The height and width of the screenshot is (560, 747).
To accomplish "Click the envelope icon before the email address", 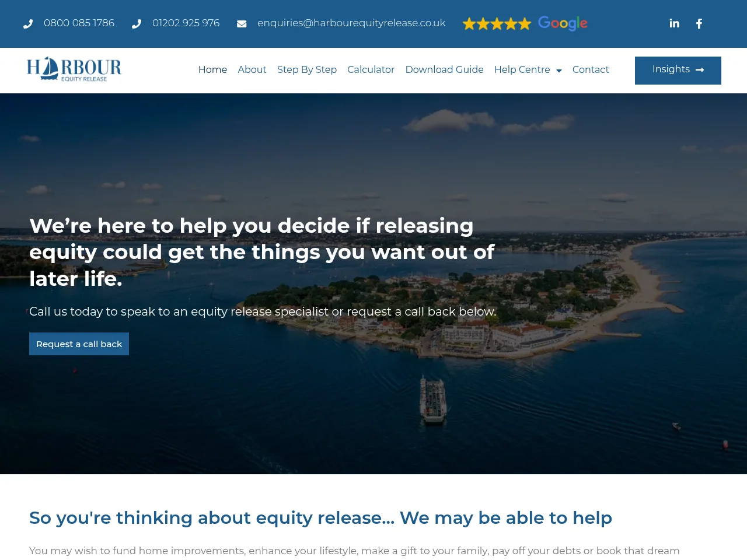I will 242,23.
